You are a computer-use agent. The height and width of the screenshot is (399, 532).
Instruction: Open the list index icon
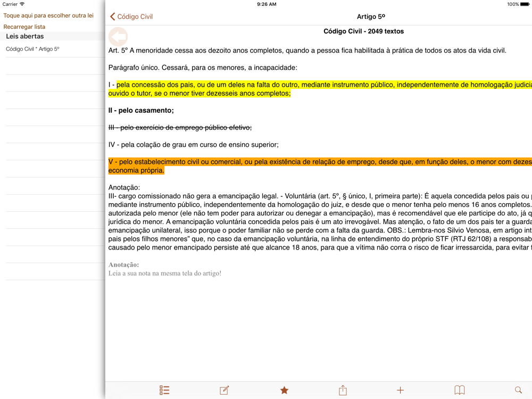click(x=164, y=390)
